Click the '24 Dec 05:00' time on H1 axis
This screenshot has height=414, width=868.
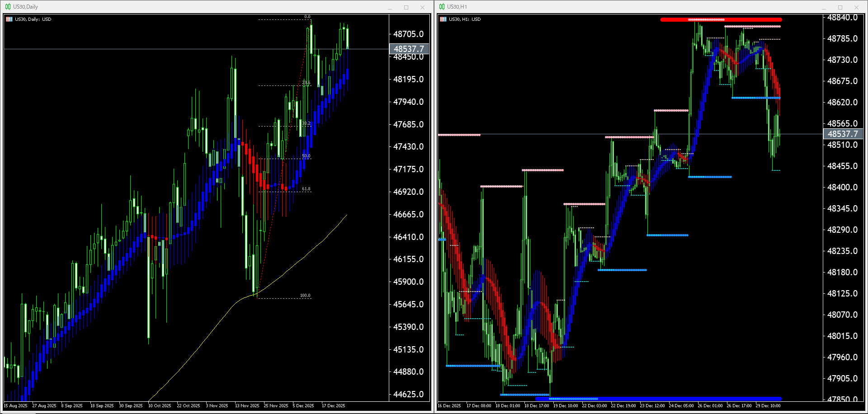[681, 406]
